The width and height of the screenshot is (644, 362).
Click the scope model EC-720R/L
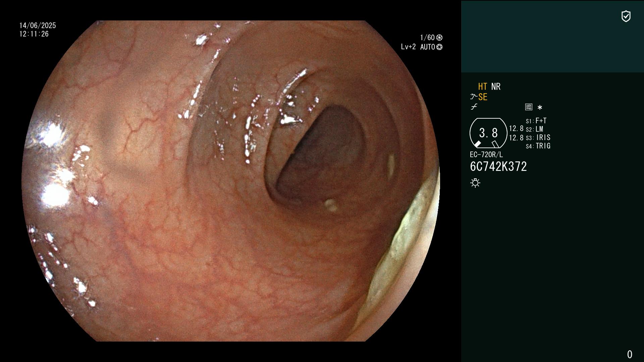click(x=486, y=155)
